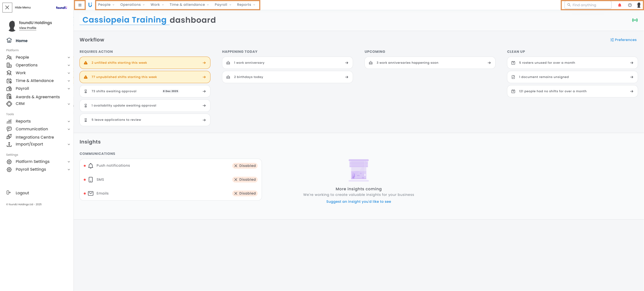Open dashboard Preferences
644x291 pixels.
[623, 40]
